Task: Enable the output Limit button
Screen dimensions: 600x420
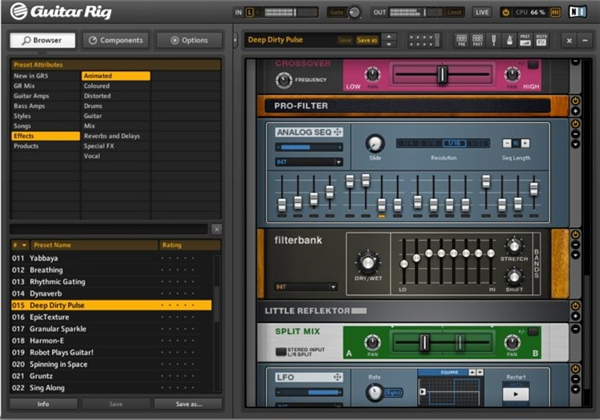Action: pyautogui.click(x=454, y=13)
